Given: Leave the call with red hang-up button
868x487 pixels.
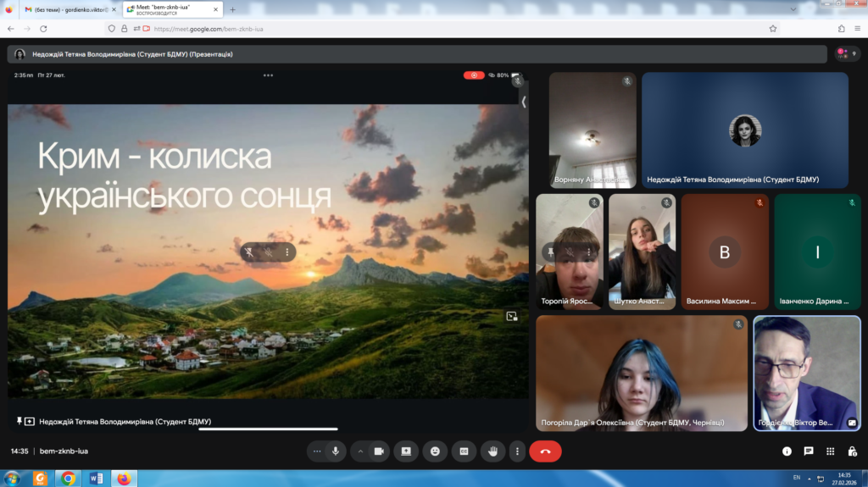Looking at the screenshot, I should 545,451.
